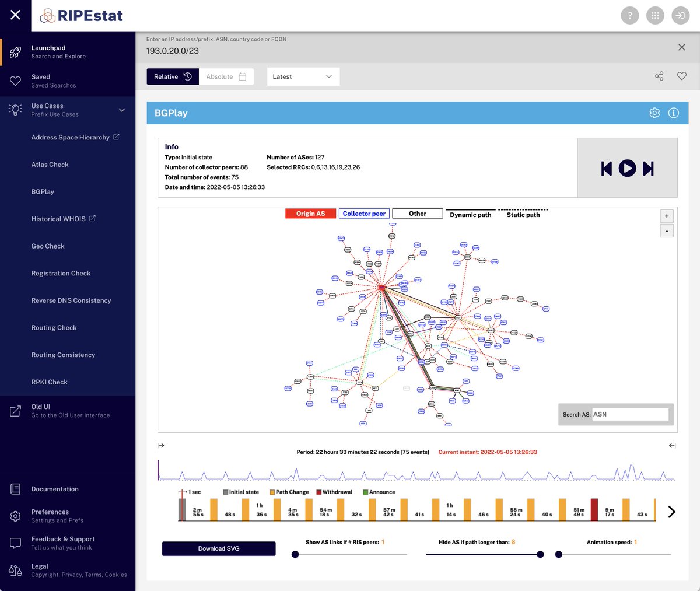Open BGPlay settings gear icon
Screen dimensions: 700x591
(x=654, y=113)
